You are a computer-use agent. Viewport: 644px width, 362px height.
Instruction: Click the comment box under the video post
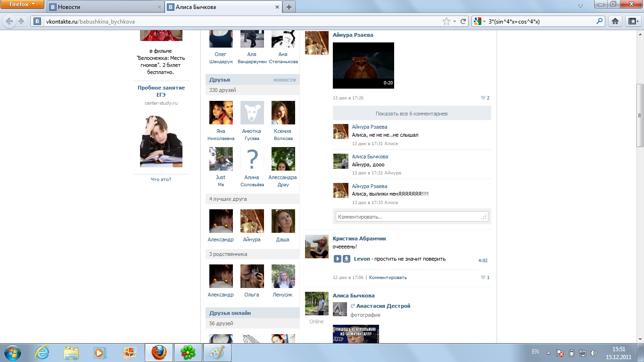[412, 217]
